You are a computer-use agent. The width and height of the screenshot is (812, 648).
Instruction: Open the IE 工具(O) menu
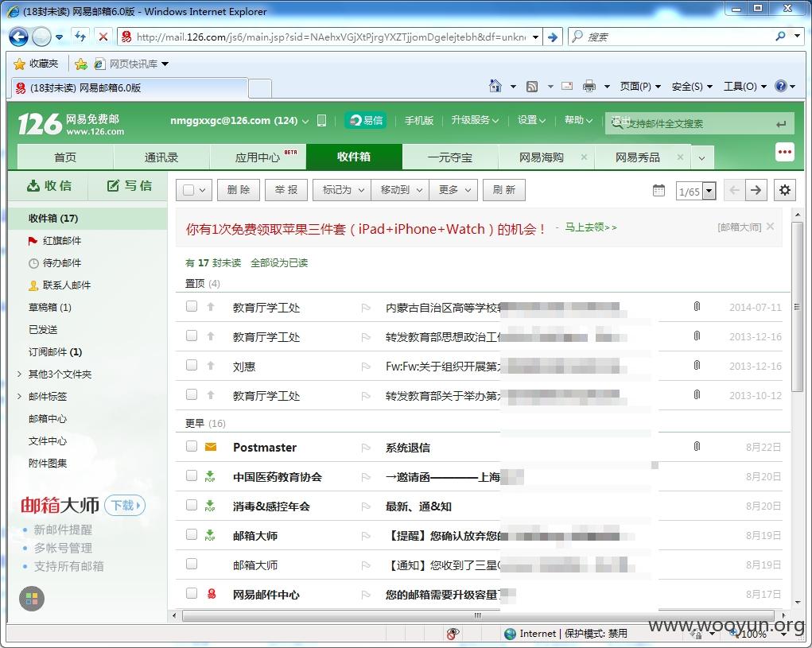click(x=744, y=87)
